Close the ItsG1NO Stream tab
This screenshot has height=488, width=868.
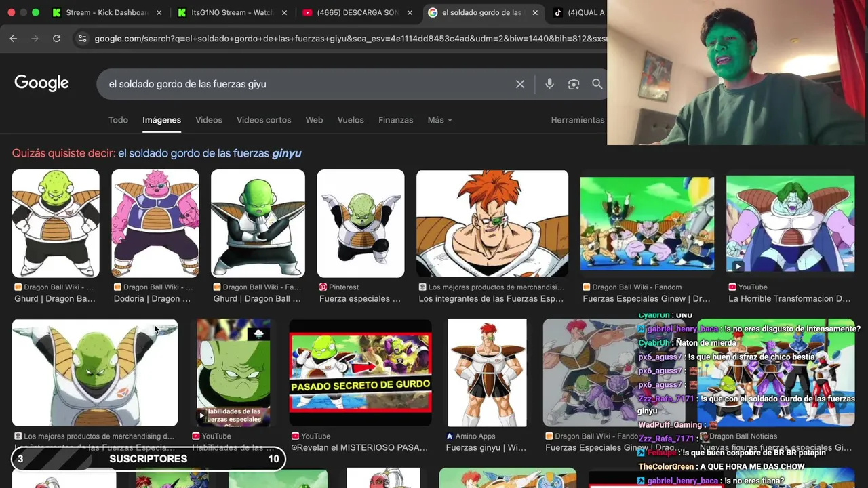(284, 12)
